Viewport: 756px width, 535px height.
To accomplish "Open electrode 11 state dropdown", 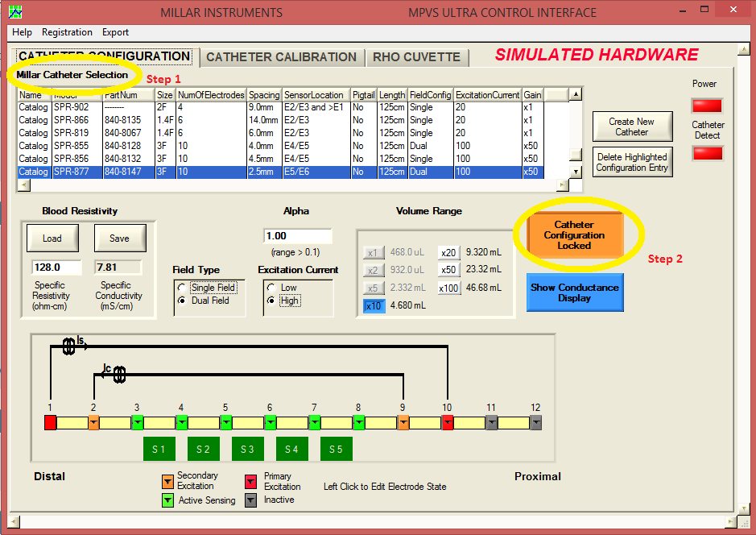I will pos(492,423).
